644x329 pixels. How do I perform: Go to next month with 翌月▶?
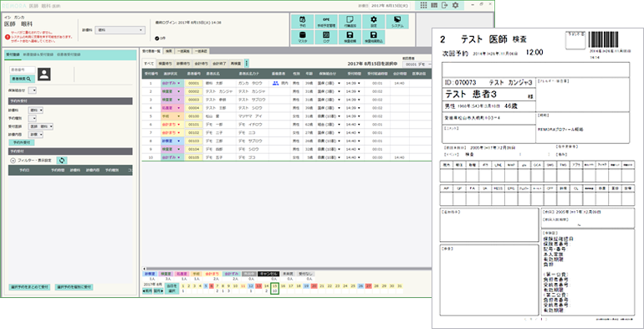[157, 290]
